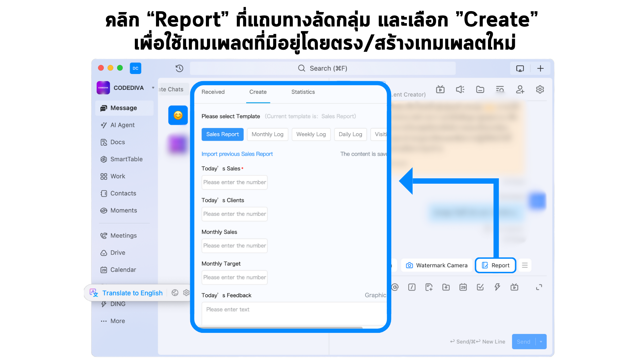Viewport: 644px width, 362px height.
Task: Select the Weekly Log template
Action: pyautogui.click(x=311, y=134)
